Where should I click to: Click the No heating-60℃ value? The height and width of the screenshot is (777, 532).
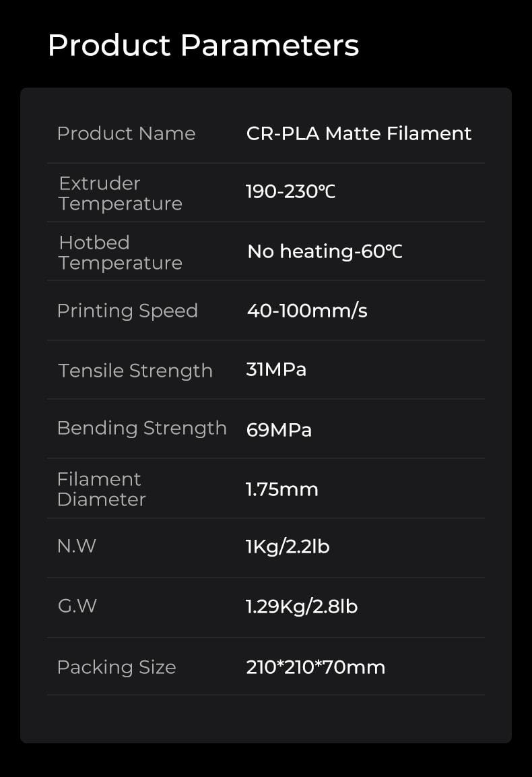[325, 252]
